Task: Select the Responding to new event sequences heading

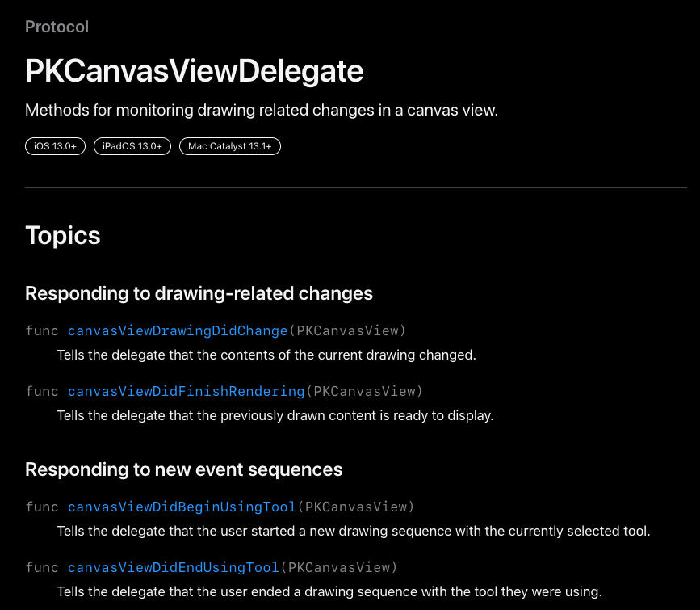Action: 184,469
